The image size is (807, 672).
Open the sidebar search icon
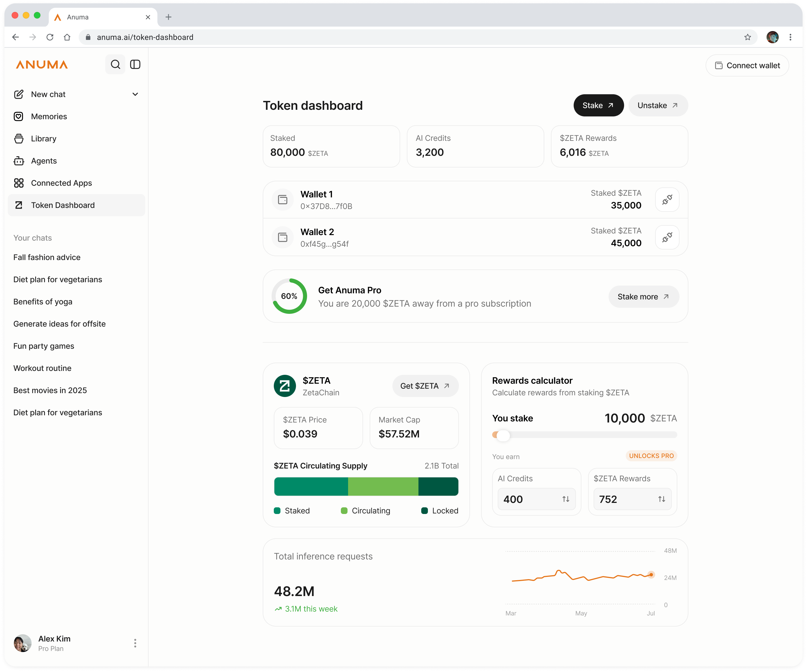click(x=115, y=64)
